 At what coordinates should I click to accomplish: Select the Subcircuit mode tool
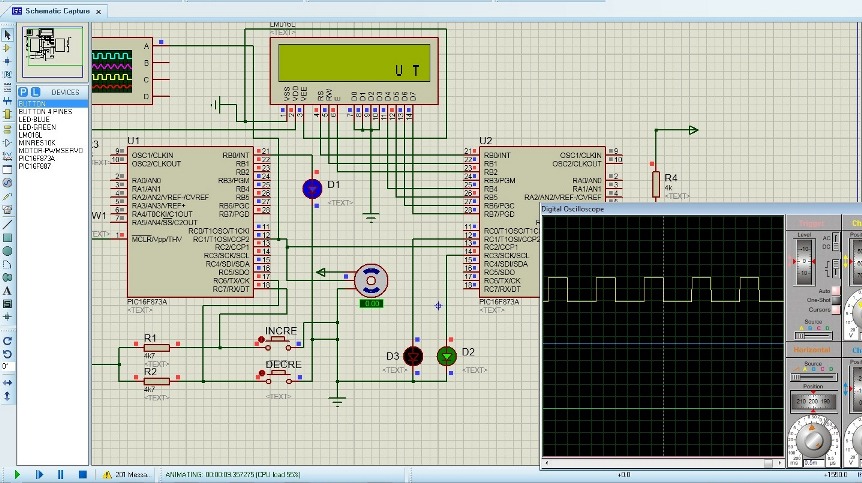[x=7, y=114]
